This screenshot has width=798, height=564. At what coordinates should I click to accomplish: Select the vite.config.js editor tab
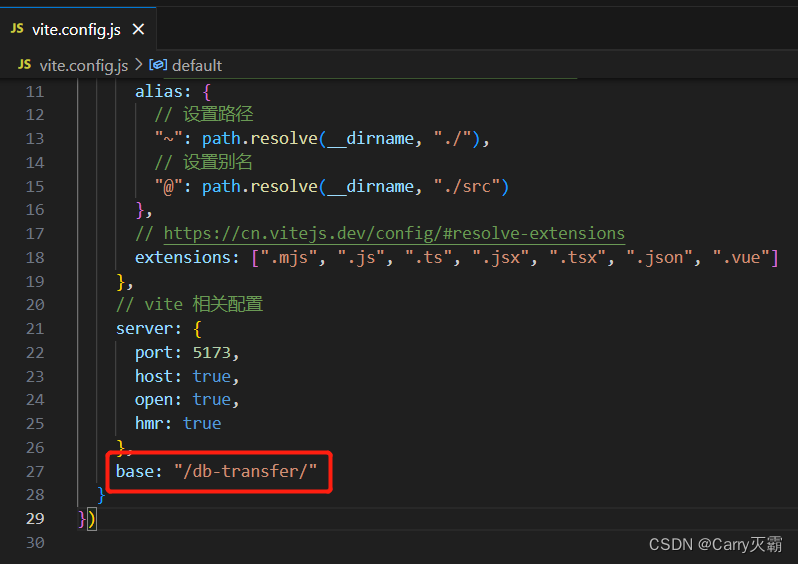78,30
